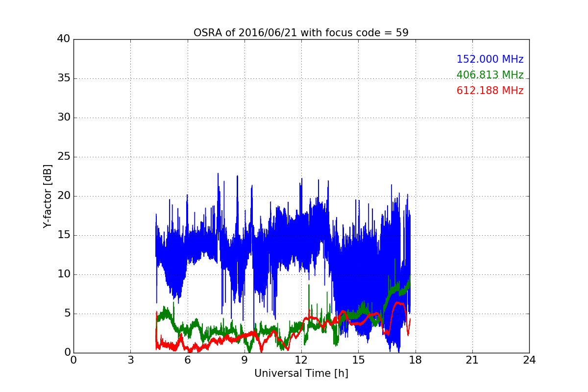Click the x-axis tick label 21
The width and height of the screenshot is (588, 392).
click(472, 360)
